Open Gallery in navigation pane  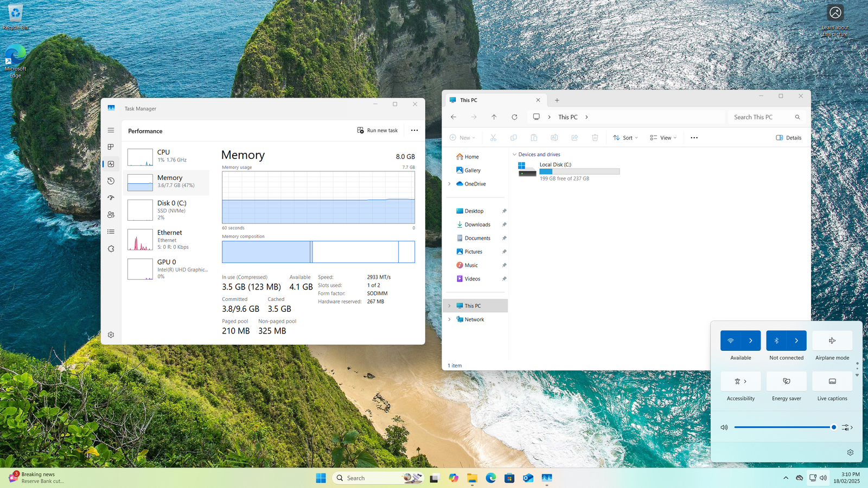(x=468, y=170)
